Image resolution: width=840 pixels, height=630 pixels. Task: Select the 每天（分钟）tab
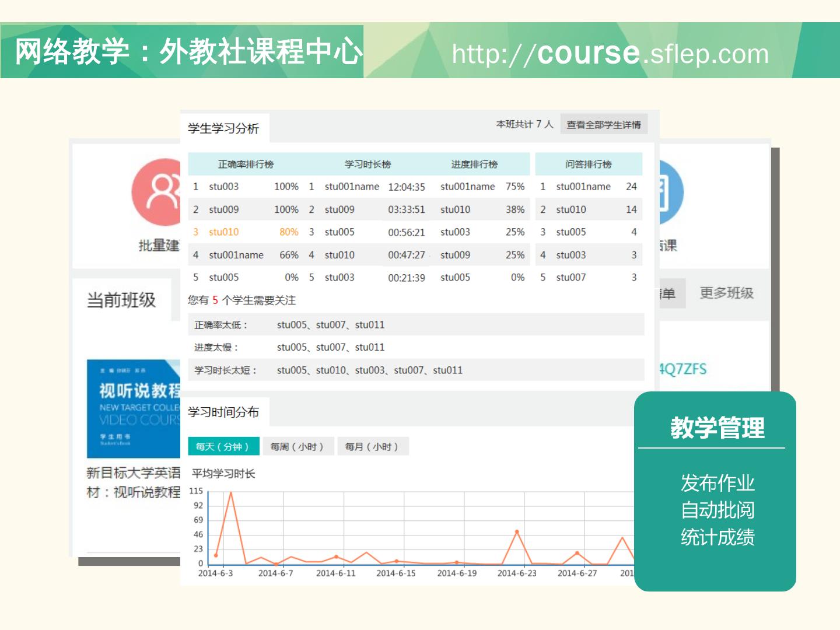tap(223, 446)
